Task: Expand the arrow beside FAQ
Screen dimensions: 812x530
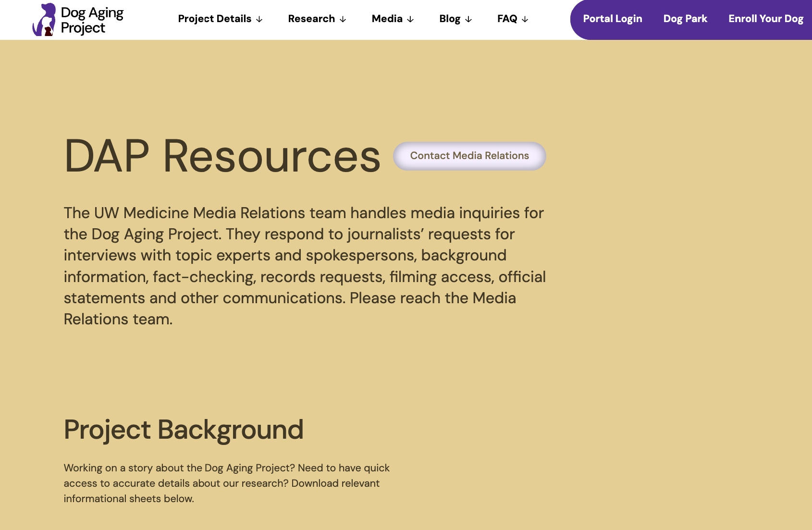Action: [x=525, y=19]
